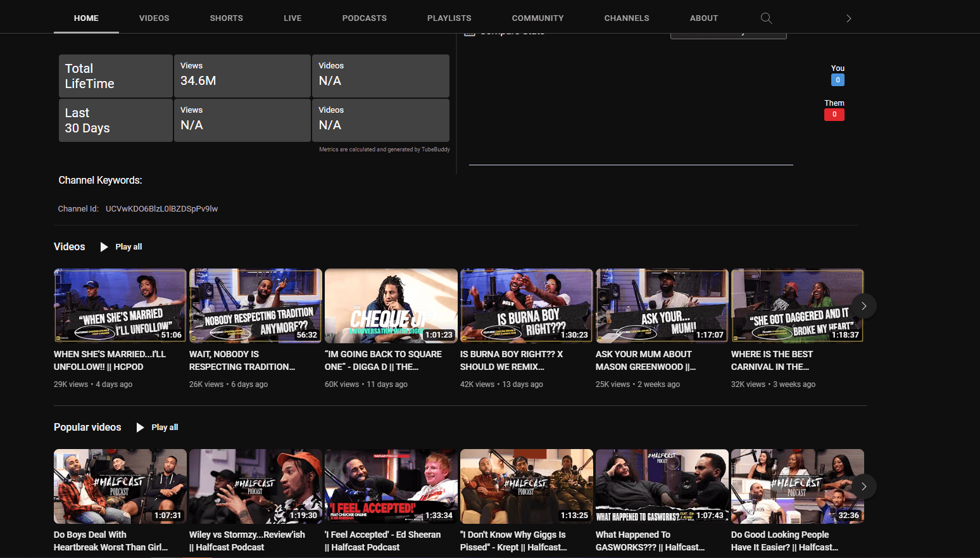The image size is (980, 558).
Task: Click the channel search magnifier icon
Action: [x=766, y=18]
